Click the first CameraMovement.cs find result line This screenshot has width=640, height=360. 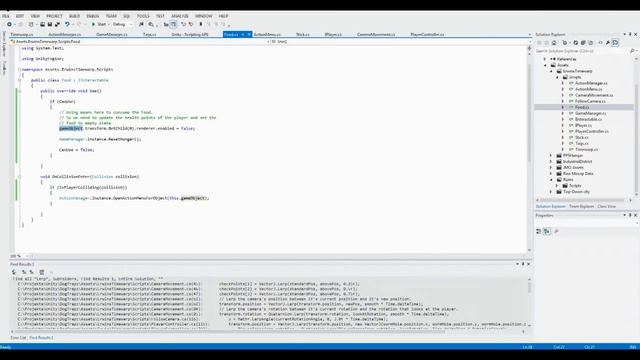(x=188, y=284)
